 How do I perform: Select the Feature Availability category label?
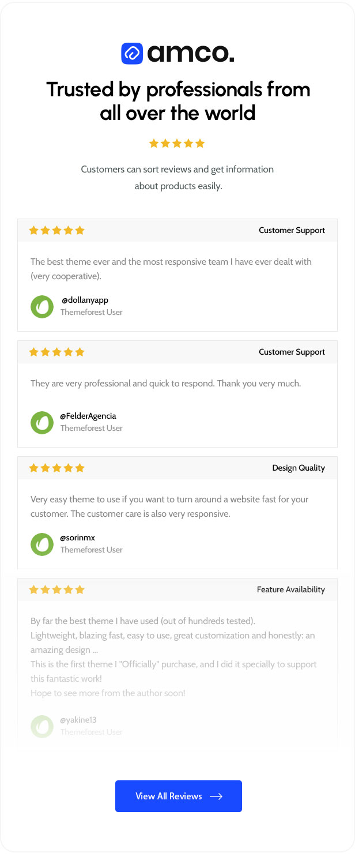[x=291, y=589]
